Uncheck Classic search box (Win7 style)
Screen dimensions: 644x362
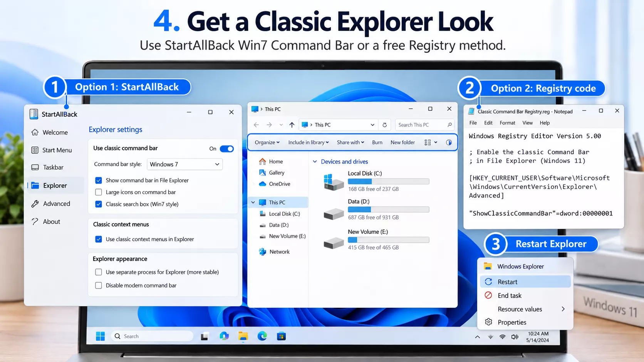pos(99,204)
